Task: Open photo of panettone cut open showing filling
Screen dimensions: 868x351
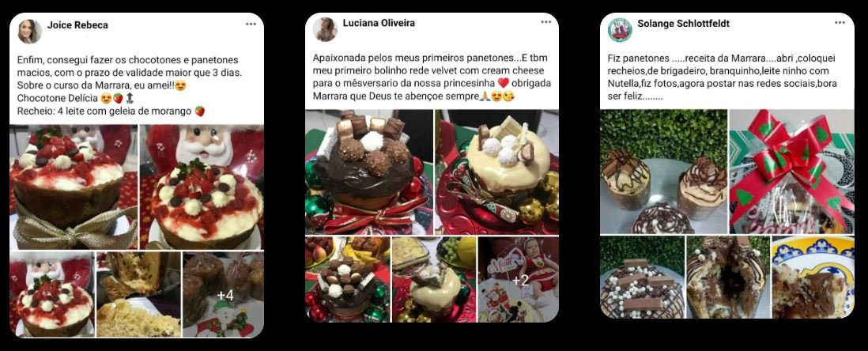Action: tap(728, 277)
